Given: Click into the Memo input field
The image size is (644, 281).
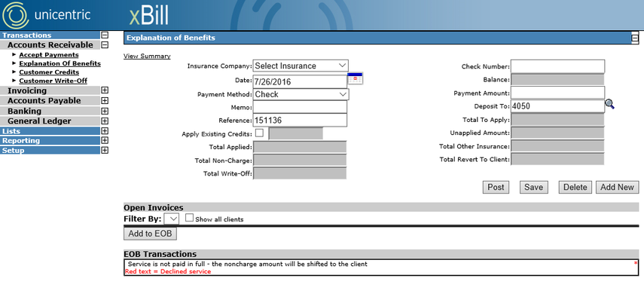Looking at the screenshot, I should click(x=300, y=107).
